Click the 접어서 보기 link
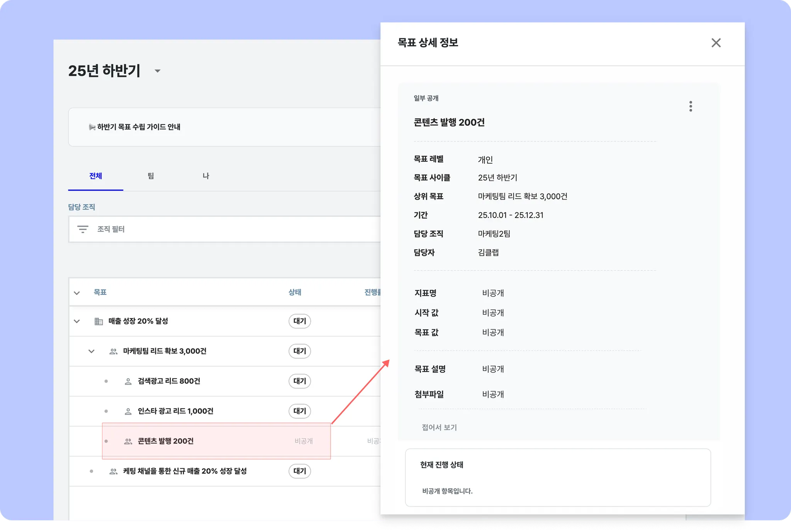 pos(439,427)
